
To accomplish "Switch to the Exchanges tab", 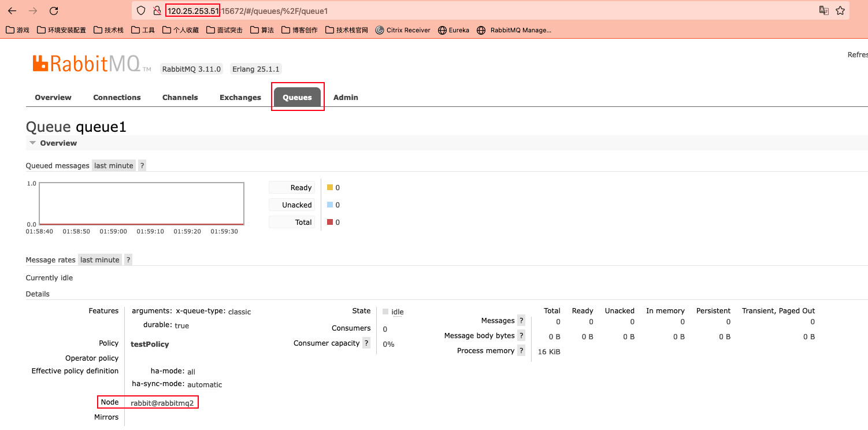I will click(240, 97).
